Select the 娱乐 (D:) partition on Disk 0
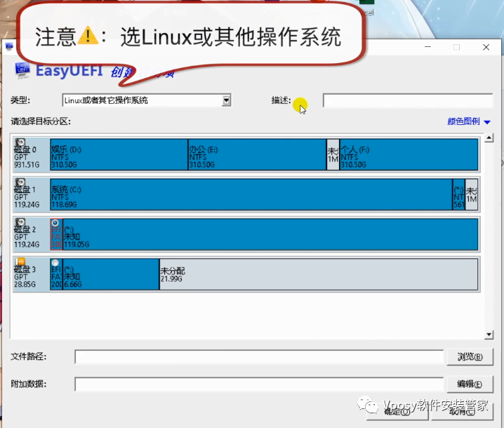Image resolution: width=504 pixels, height=428 pixels. 118,155
